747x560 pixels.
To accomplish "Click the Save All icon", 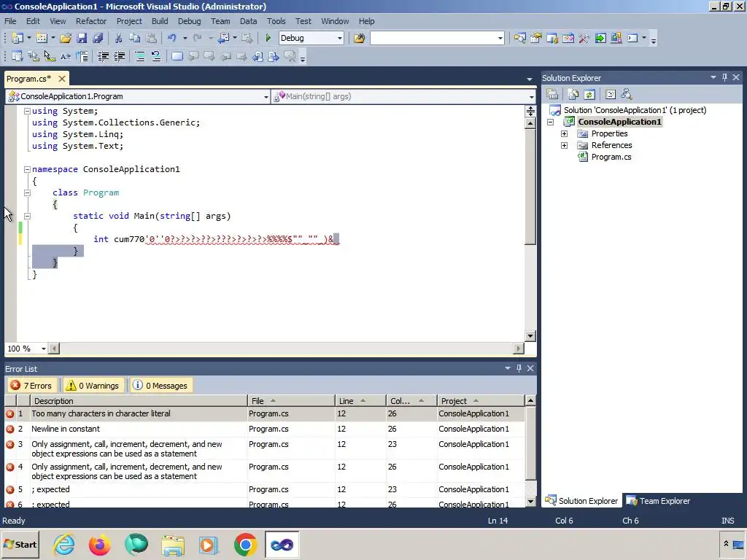I will [98, 38].
